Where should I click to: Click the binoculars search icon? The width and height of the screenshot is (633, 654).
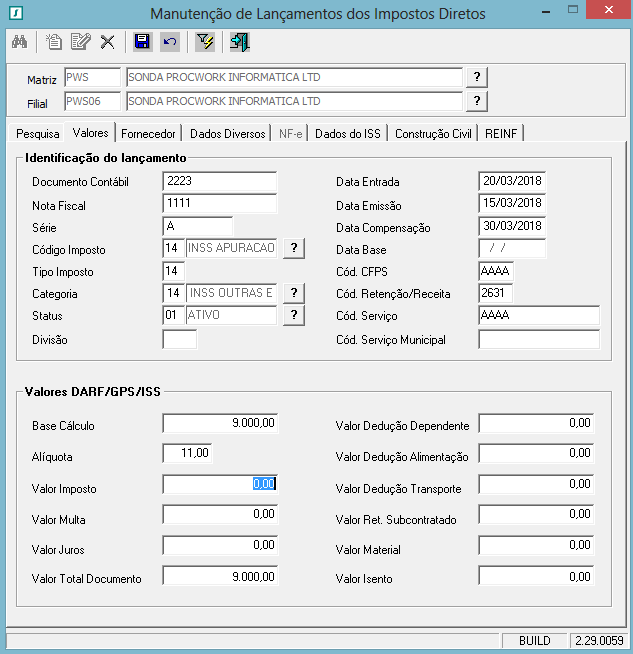[x=19, y=42]
